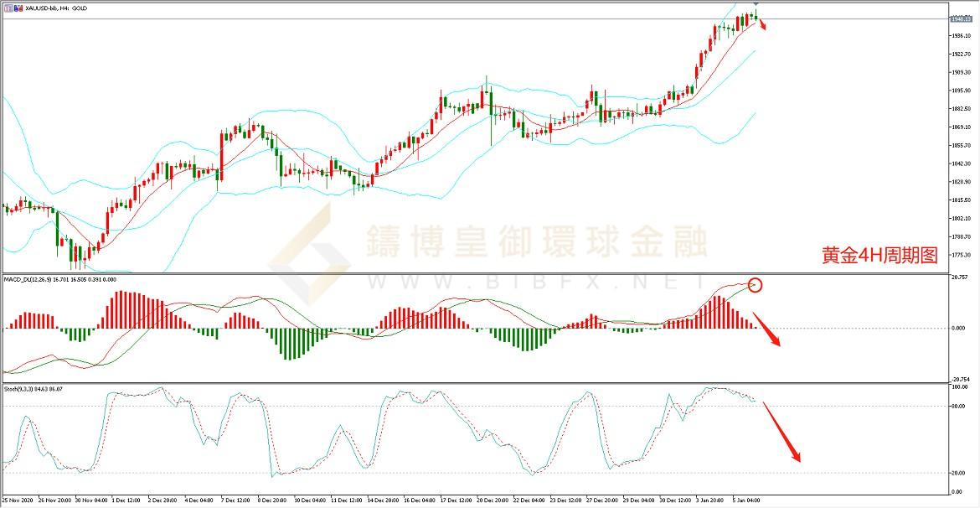The image size is (980, 508).
Task: Click the XAUUSD H4 GOLD chart title
Action: 49,6
